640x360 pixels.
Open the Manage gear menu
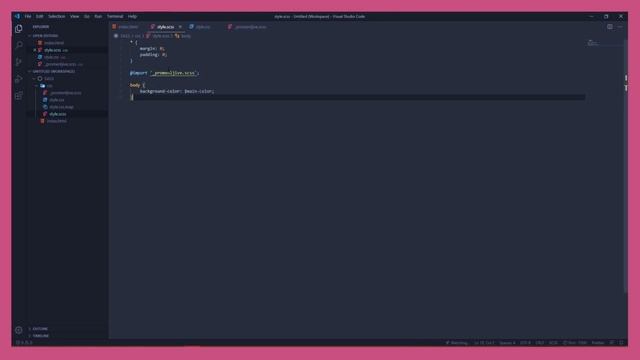pyautogui.click(x=19, y=330)
